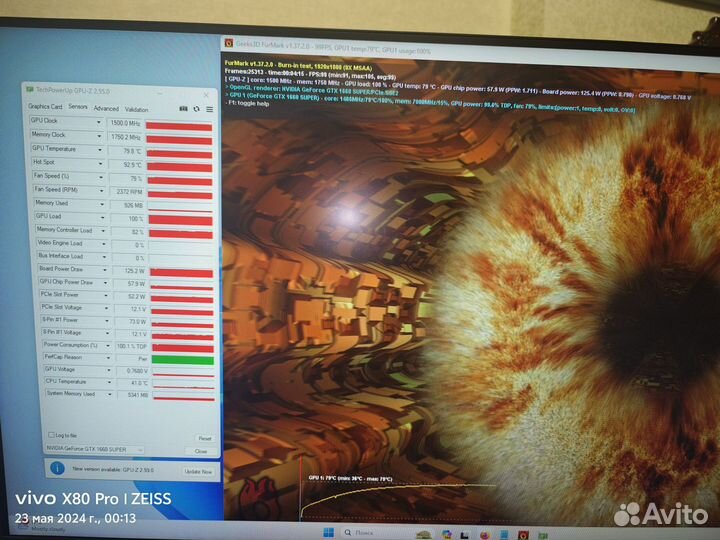
Task: Click the 100.1 % TDP value
Action: click(x=132, y=346)
